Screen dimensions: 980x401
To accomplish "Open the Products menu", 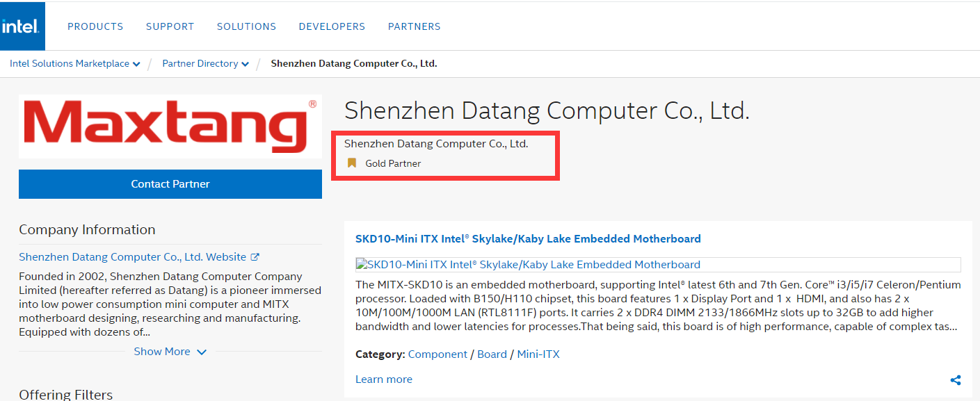I will click(x=95, y=26).
